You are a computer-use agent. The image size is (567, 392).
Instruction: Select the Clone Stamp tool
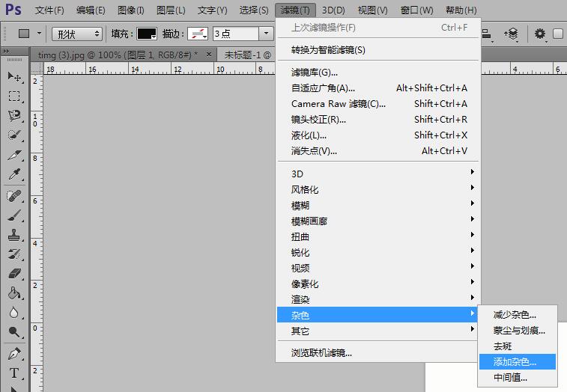click(x=14, y=234)
